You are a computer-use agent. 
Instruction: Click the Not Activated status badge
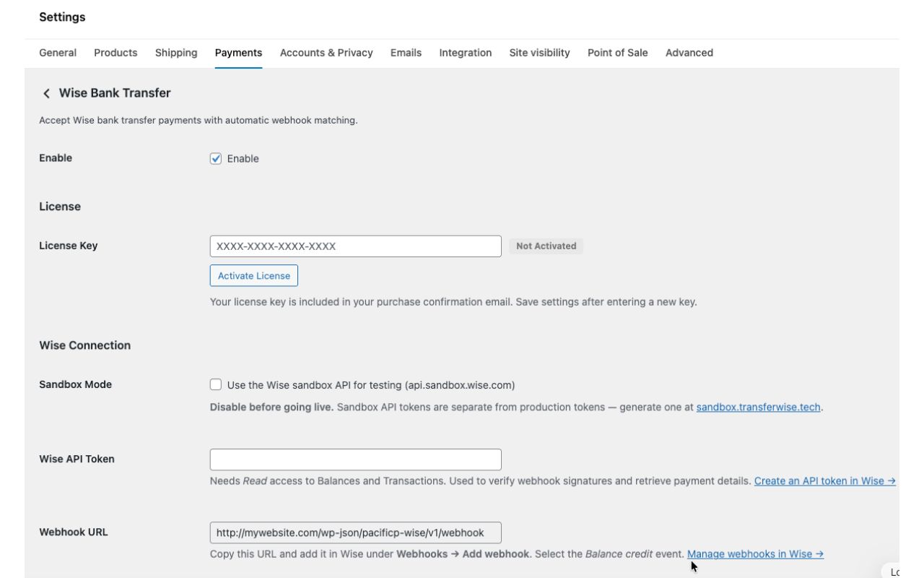[x=546, y=246]
